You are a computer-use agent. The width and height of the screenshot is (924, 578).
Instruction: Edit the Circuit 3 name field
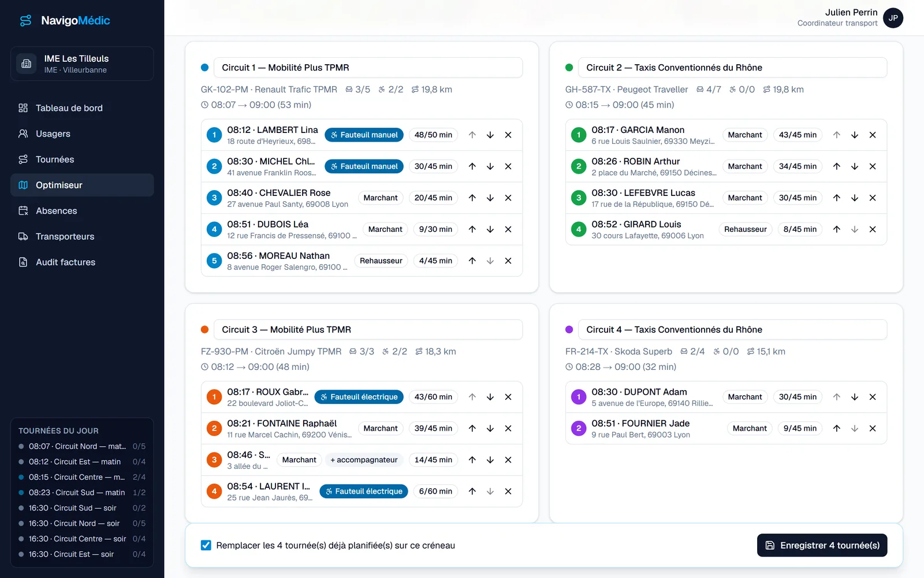click(368, 329)
